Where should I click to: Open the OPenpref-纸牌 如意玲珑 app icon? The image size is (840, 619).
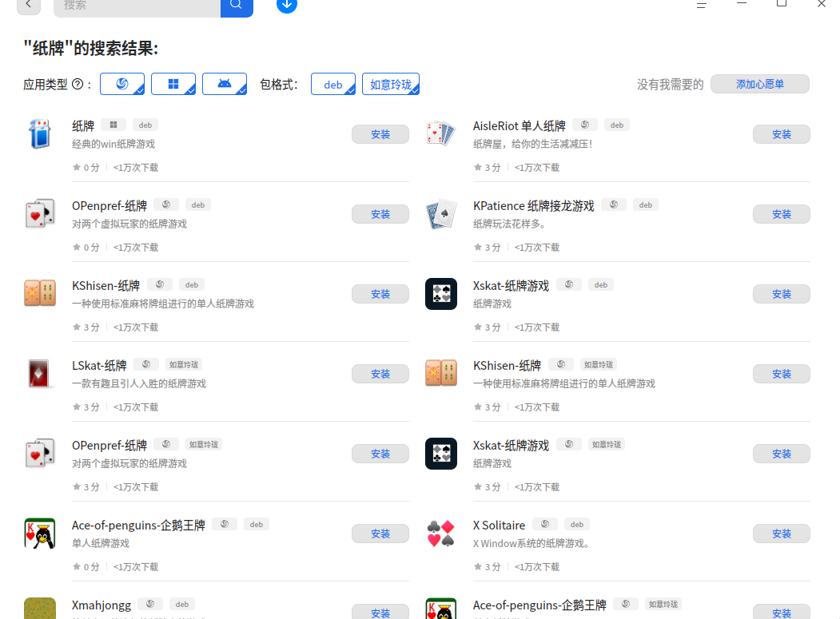click(x=40, y=453)
